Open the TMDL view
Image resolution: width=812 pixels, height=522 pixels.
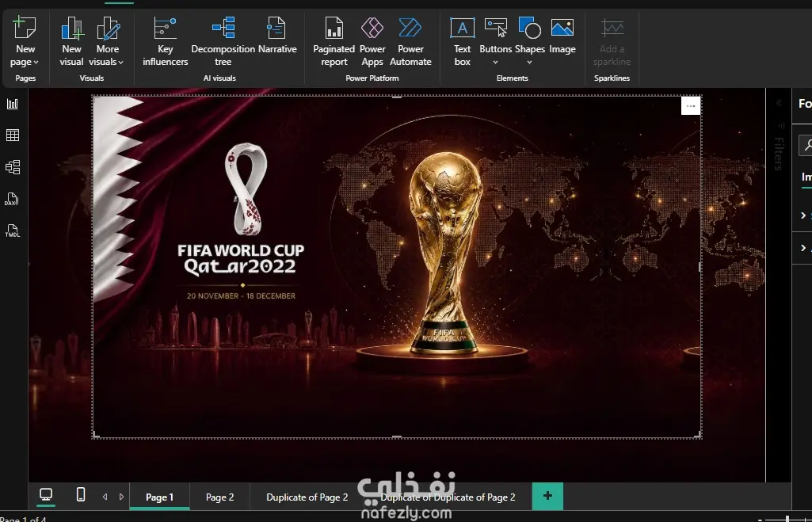pos(13,231)
